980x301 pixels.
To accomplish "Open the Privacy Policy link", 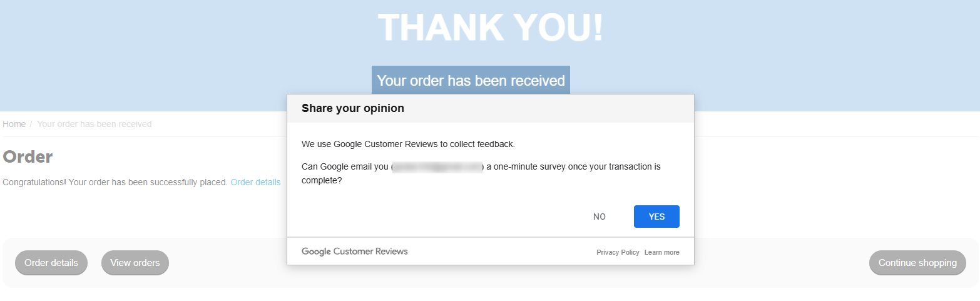I will pyautogui.click(x=618, y=252).
